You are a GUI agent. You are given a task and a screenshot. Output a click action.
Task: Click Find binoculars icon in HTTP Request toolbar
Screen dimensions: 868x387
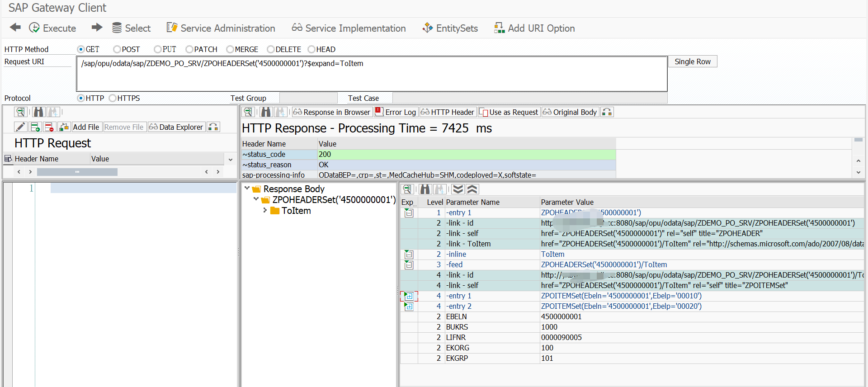39,112
